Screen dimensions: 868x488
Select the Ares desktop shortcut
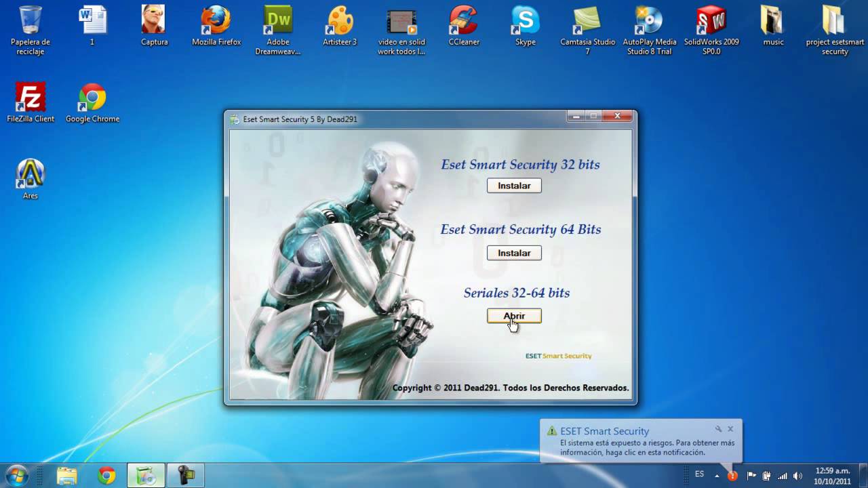pos(31,180)
